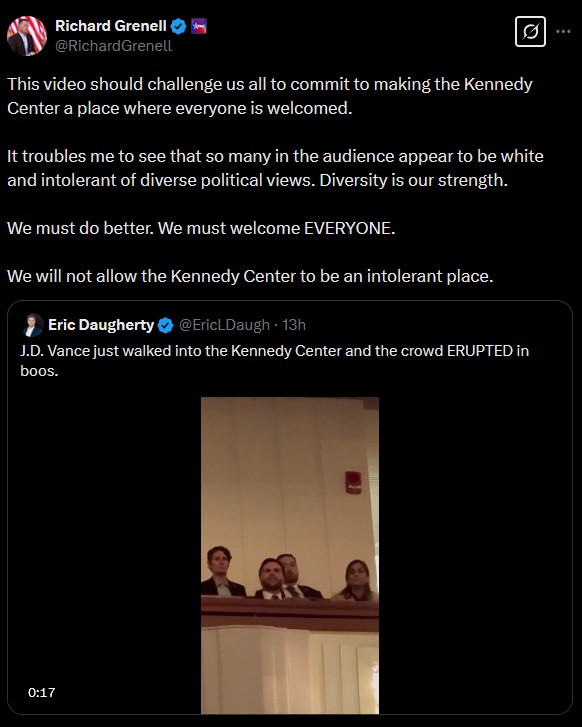Click Eric Daugherty's verified checkmark badge

pos(166,325)
